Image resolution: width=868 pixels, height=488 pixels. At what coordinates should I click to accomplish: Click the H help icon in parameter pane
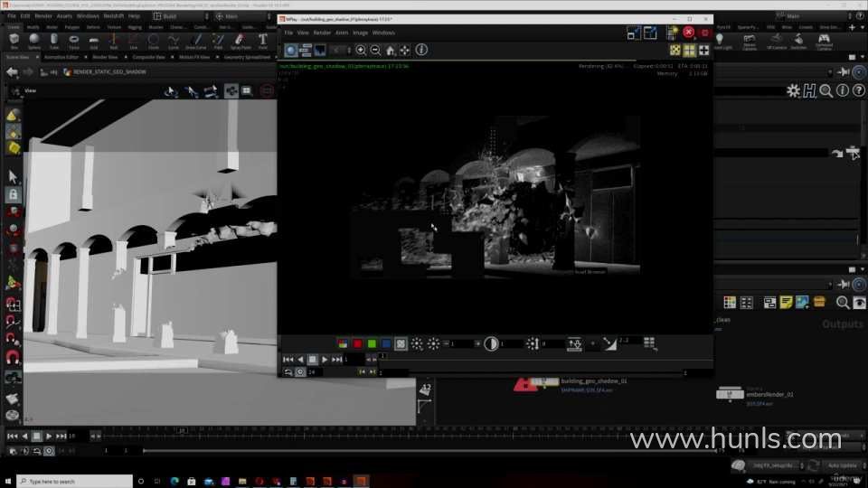[810, 90]
